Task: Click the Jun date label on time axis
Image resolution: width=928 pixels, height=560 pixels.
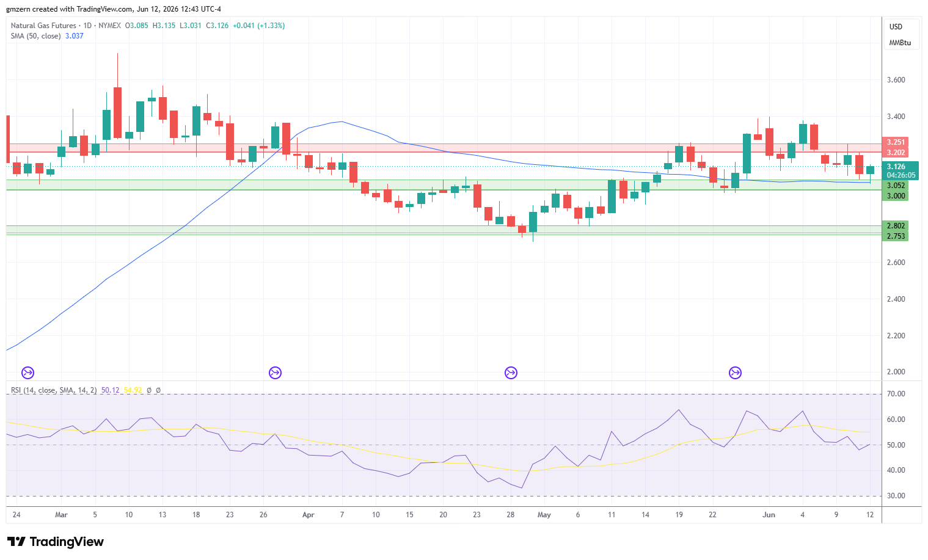Action: [769, 515]
